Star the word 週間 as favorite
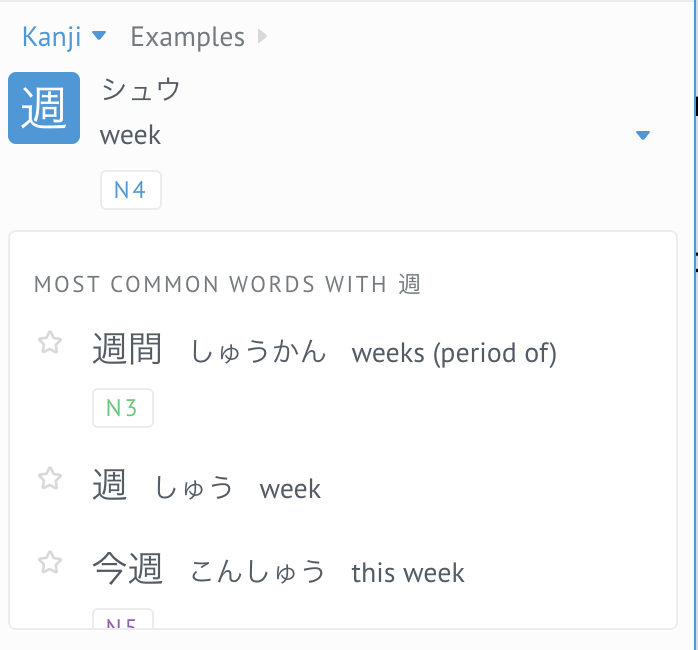This screenshot has height=650, width=698. pos(50,343)
